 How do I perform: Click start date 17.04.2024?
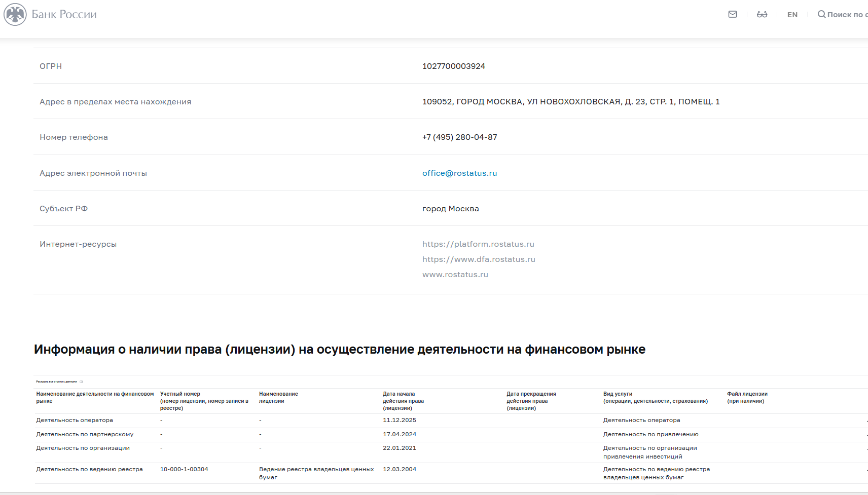coord(400,434)
